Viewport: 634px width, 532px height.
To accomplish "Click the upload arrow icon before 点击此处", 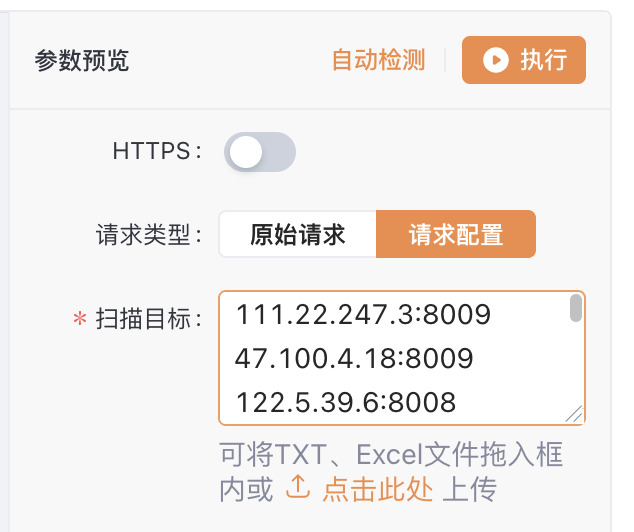I will pyautogui.click(x=297, y=488).
